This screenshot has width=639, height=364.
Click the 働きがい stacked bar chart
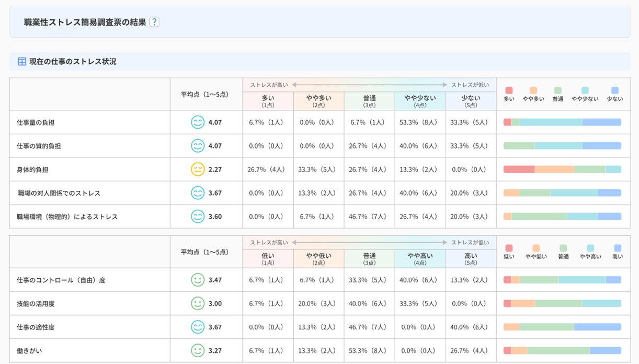[562, 350]
